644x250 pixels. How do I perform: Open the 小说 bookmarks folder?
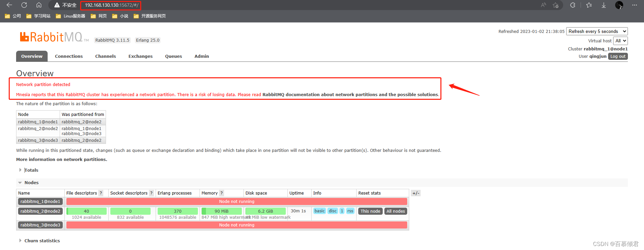click(120, 16)
